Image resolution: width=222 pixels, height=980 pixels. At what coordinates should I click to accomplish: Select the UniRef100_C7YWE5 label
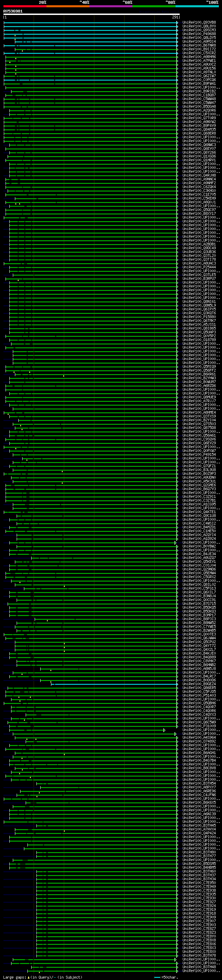click(199, 626)
